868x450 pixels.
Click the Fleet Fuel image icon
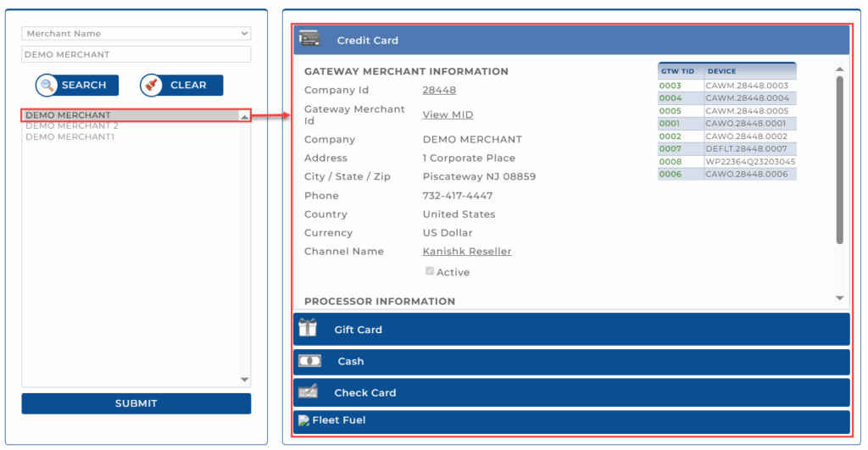point(303,420)
